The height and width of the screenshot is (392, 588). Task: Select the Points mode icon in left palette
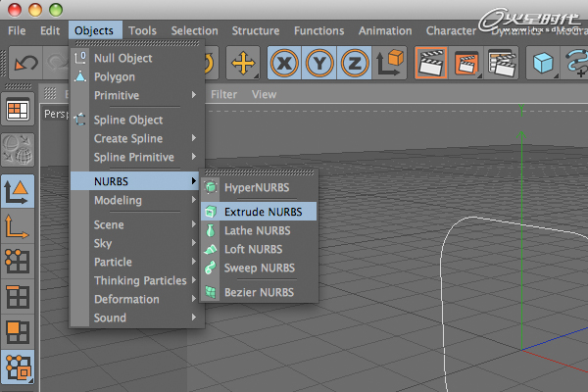point(19,262)
